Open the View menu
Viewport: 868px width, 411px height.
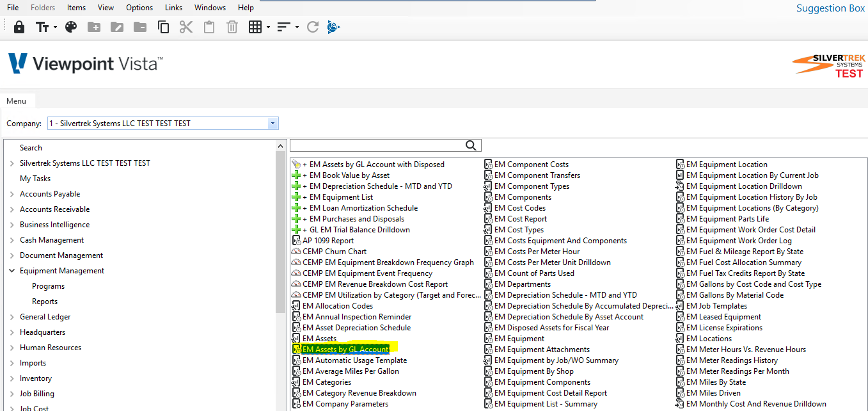click(x=106, y=8)
